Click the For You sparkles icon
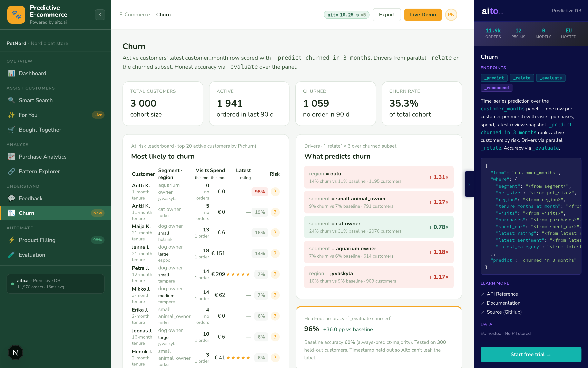The width and height of the screenshot is (588, 368). (11, 115)
